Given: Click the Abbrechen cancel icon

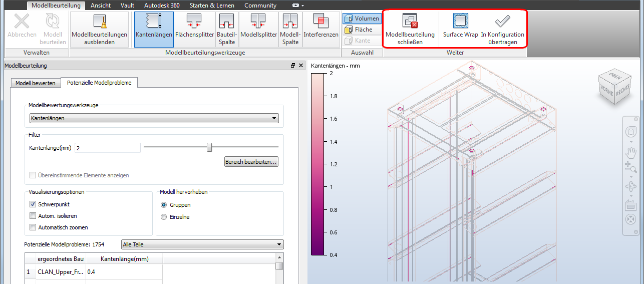Looking at the screenshot, I should coord(22,22).
